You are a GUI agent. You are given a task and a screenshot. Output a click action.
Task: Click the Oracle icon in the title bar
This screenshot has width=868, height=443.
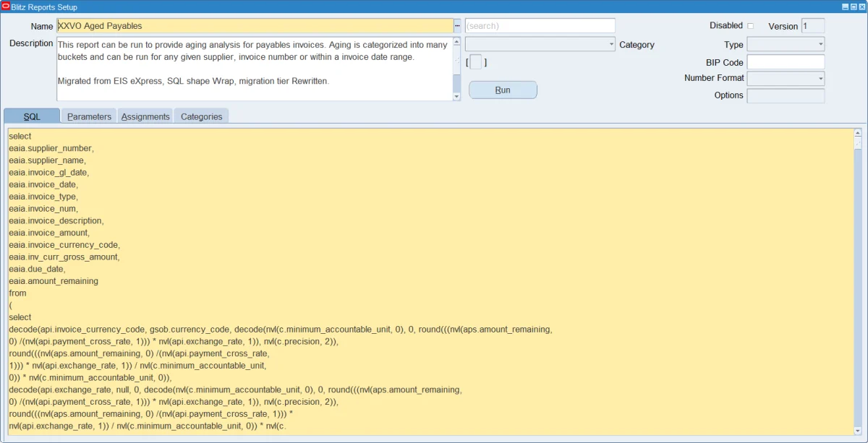tap(6, 7)
